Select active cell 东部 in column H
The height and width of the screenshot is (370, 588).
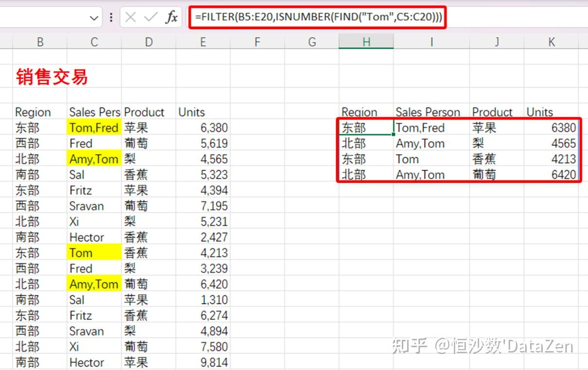(x=366, y=128)
